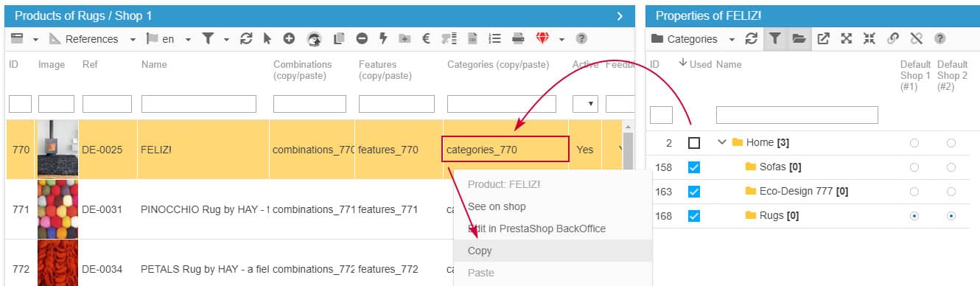Uncheck the Sofas category checkbox
Viewport: 980px width, 286px height.
693,167
